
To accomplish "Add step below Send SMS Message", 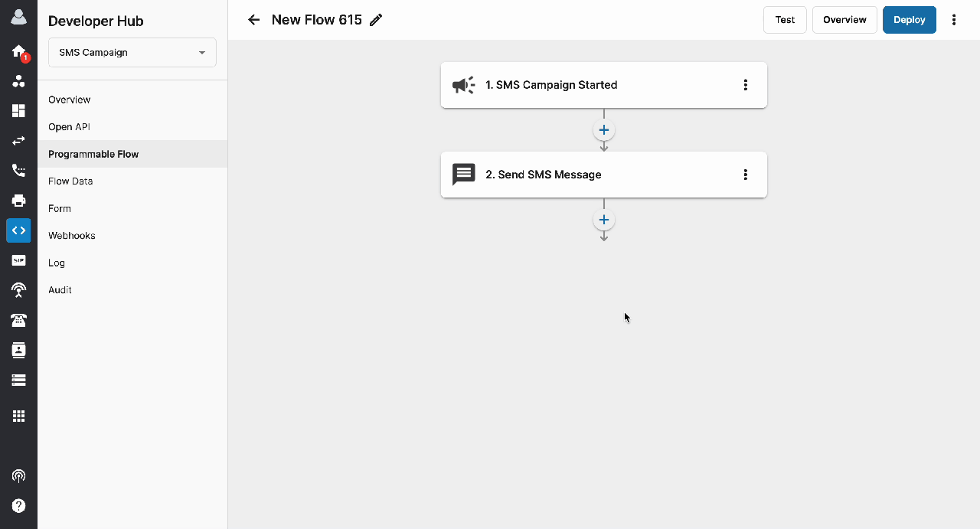I will [x=604, y=220].
